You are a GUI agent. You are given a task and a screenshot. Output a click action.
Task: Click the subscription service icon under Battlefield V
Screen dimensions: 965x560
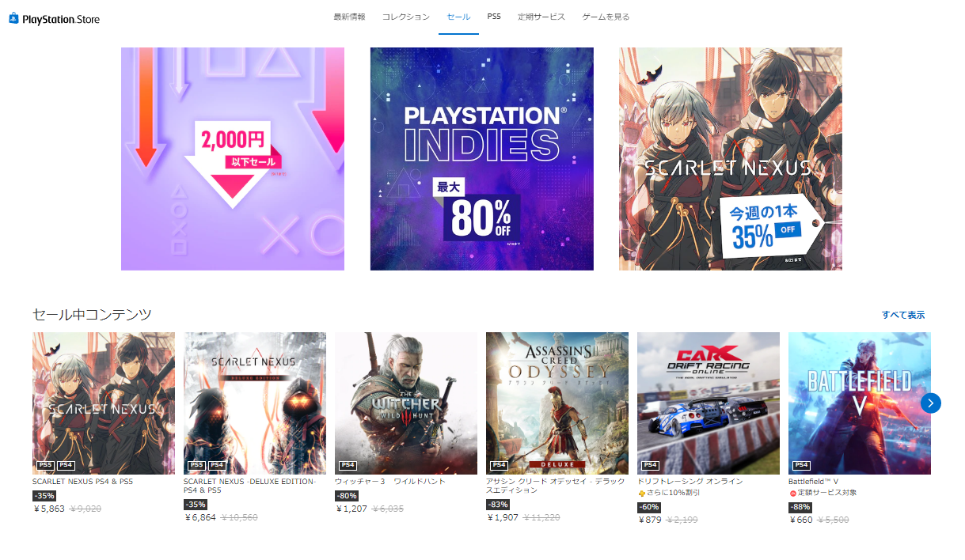pos(792,493)
